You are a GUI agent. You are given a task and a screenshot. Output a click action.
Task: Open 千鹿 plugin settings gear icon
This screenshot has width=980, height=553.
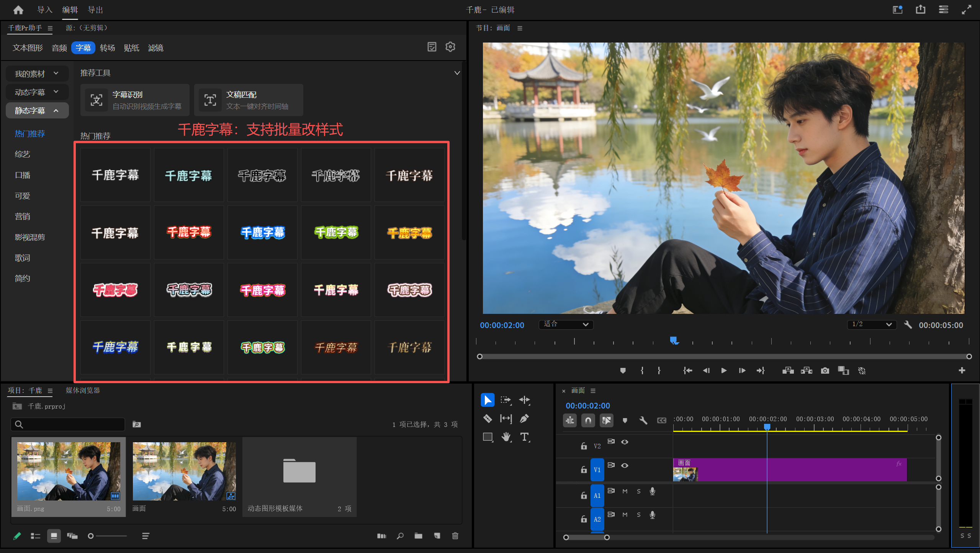click(450, 47)
